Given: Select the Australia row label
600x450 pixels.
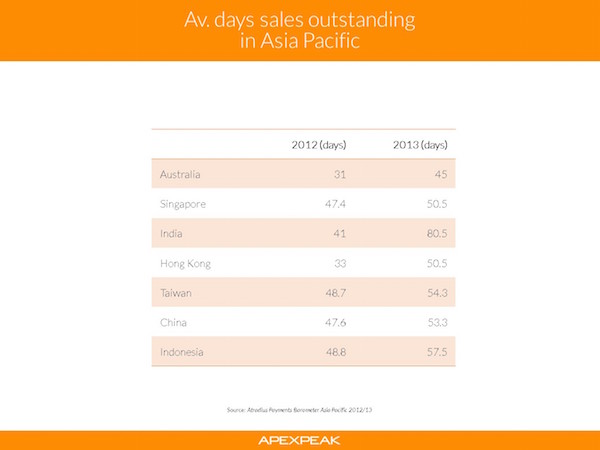Looking at the screenshot, I should click(x=180, y=174).
